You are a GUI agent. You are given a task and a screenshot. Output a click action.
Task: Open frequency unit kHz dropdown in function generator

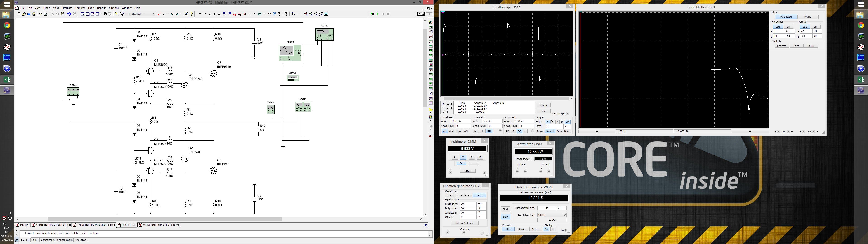[x=481, y=204]
